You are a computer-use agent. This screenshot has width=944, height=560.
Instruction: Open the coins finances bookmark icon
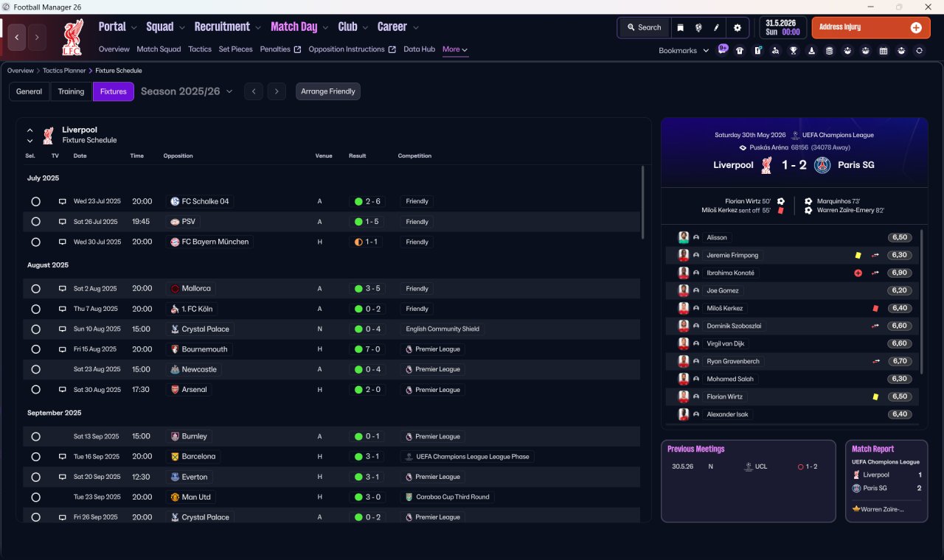tap(830, 51)
